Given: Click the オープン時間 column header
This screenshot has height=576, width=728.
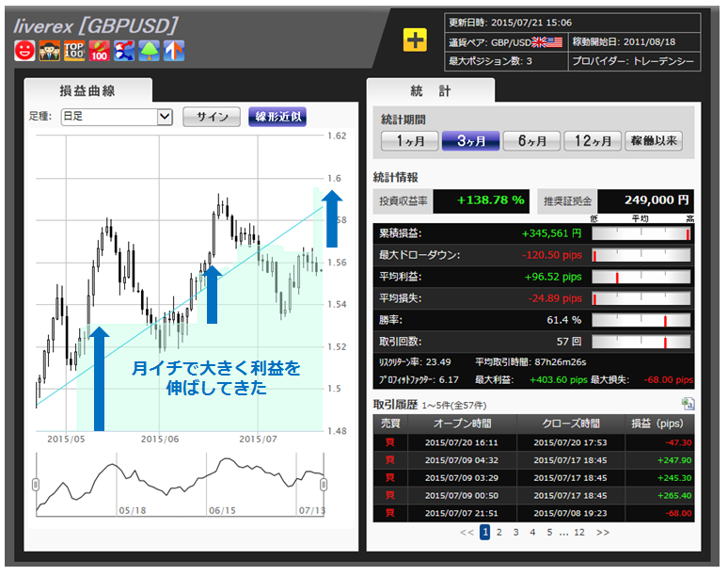Looking at the screenshot, I should pyautogui.click(x=463, y=424).
